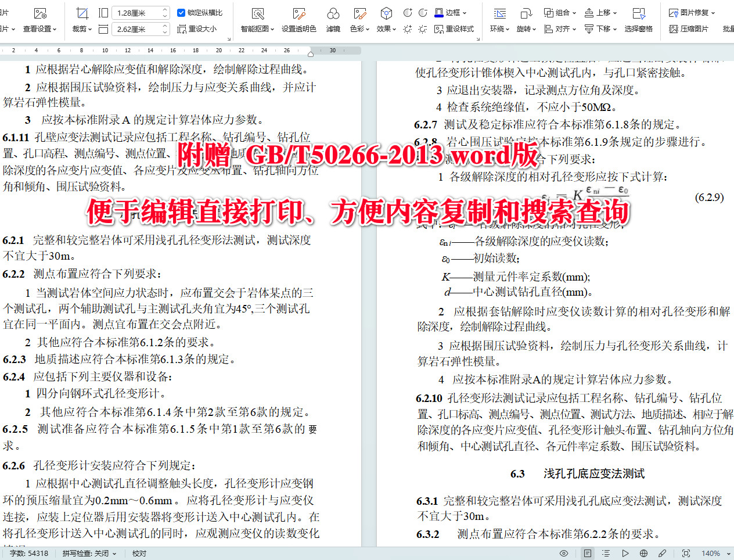
Task: Increase brightness with the sun plus icon
Action: 408,28
